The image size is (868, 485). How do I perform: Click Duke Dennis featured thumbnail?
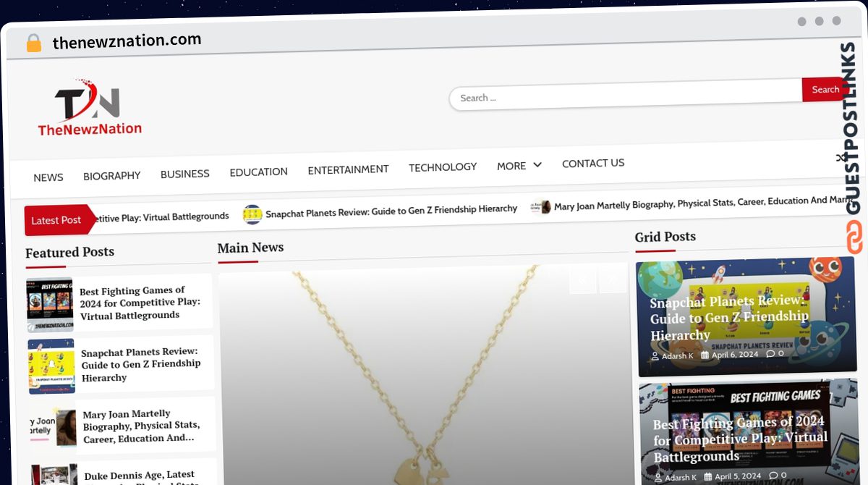[54, 475]
